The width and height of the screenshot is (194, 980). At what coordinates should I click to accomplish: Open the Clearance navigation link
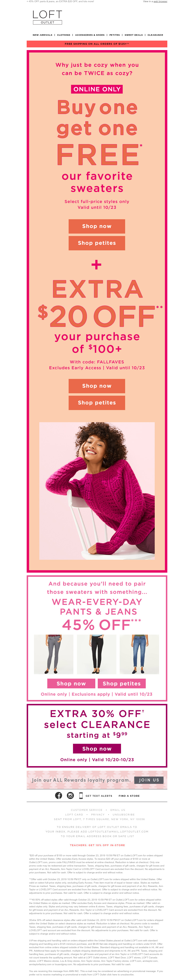pyautogui.click(x=155, y=35)
